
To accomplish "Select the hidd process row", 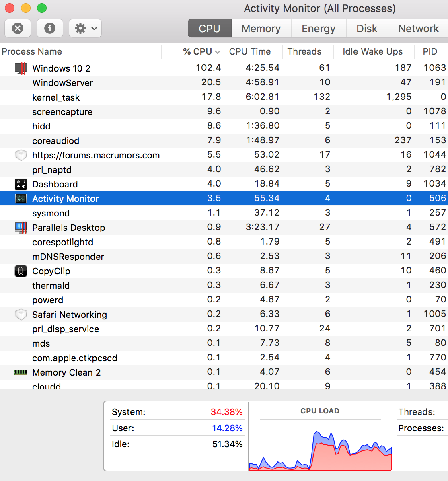I will (224, 126).
